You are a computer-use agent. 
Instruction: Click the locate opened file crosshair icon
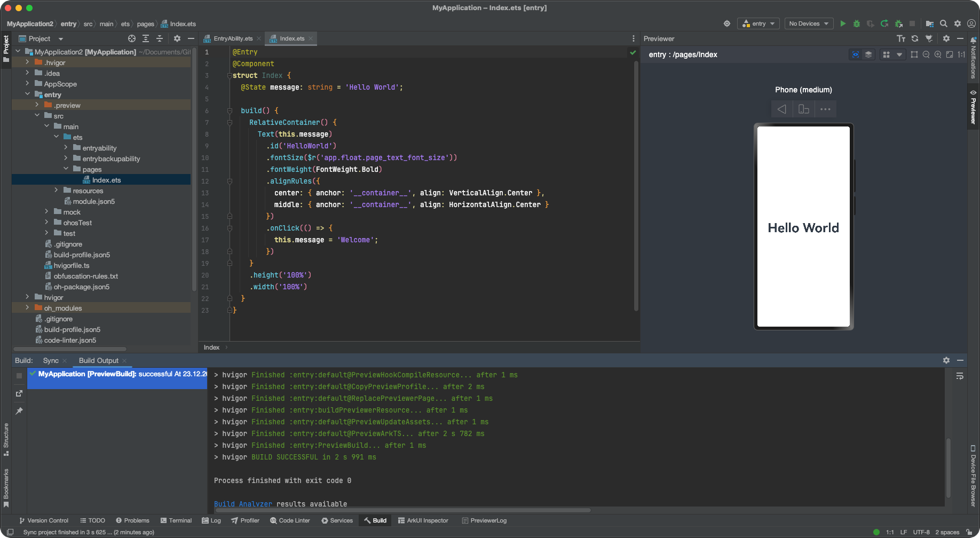click(x=132, y=38)
